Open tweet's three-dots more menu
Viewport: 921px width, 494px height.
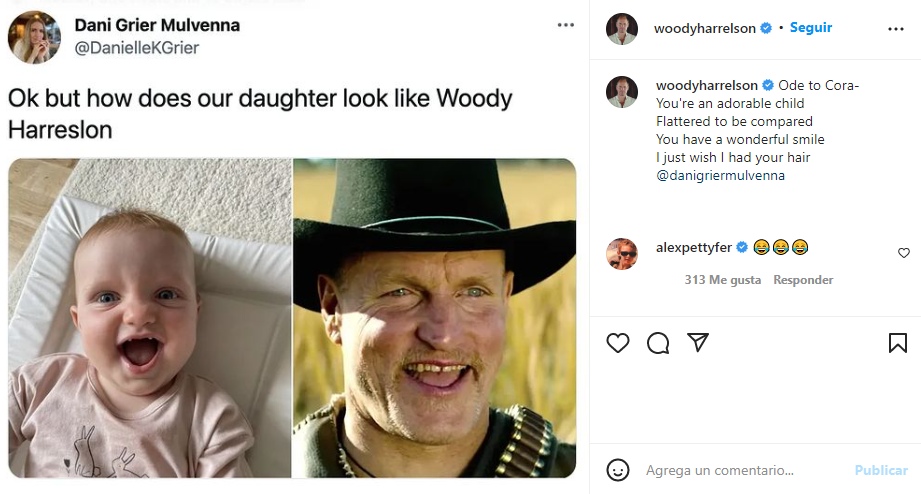tap(566, 25)
